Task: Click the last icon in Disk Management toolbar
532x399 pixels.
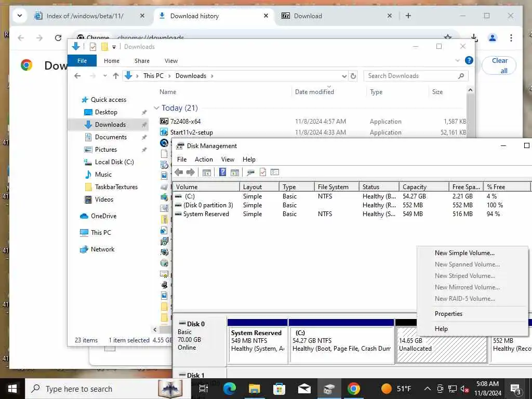Action: pos(275,172)
